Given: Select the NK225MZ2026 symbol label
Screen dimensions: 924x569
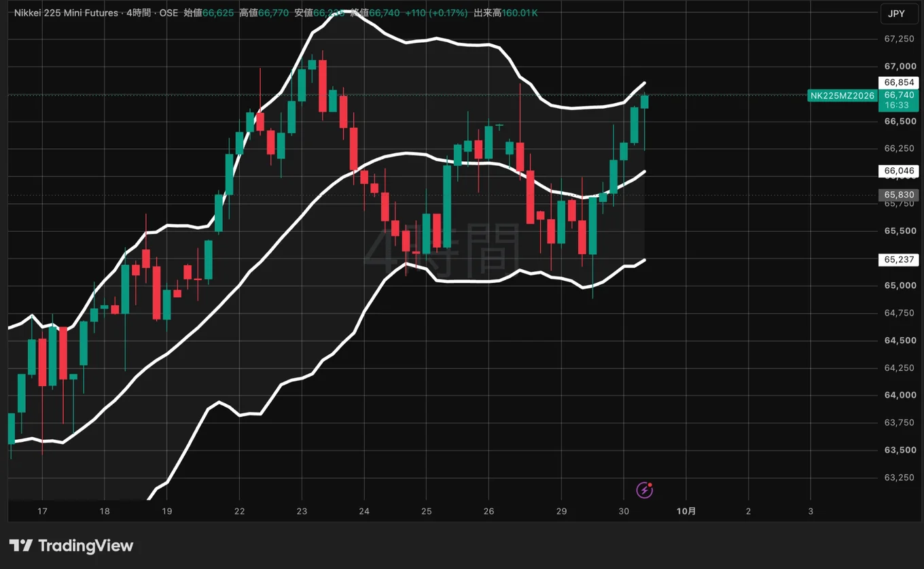Looking at the screenshot, I should [x=842, y=95].
